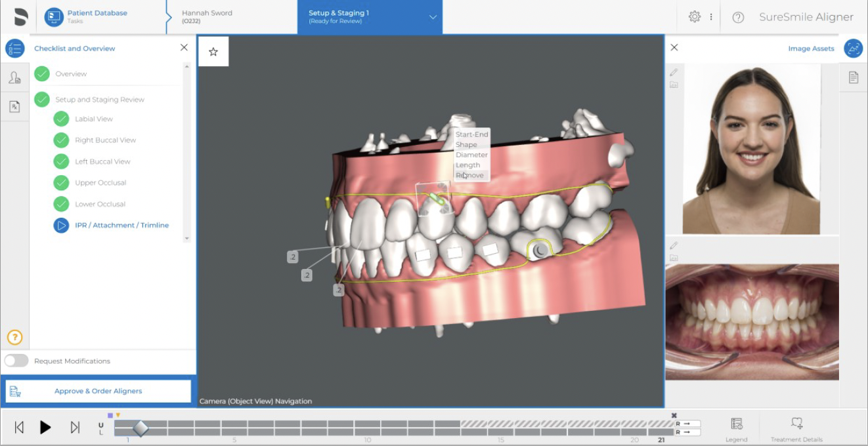Click Approve & Order Aligners button
Image resolution: width=868 pixels, height=446 pixels.
click(98, 391)
